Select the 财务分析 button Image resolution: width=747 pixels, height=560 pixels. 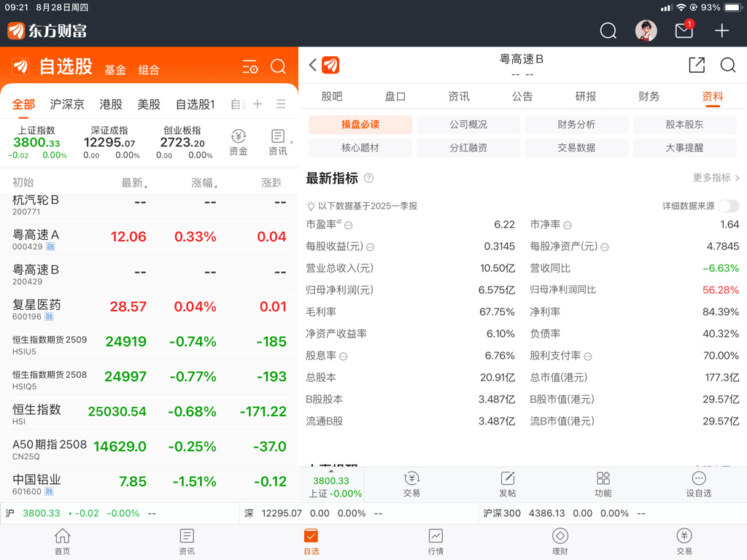coord(576,125)
